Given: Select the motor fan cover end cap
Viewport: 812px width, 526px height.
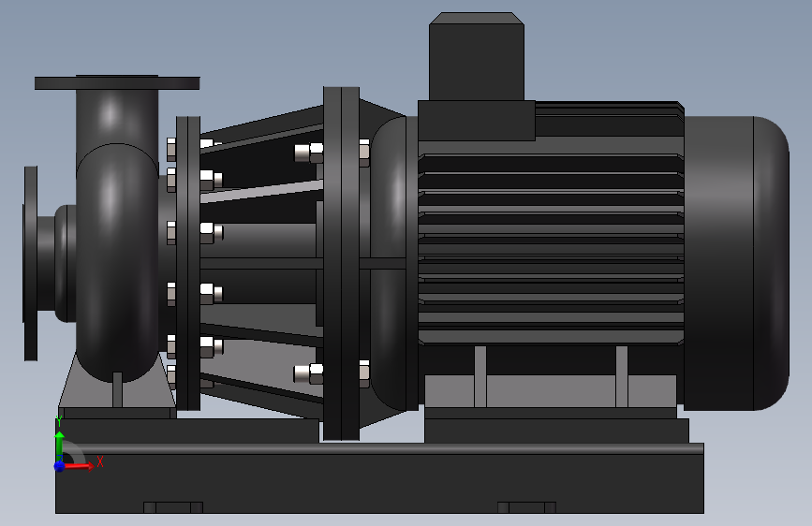Looking at the screenshot, I should [x=736, y=263].
